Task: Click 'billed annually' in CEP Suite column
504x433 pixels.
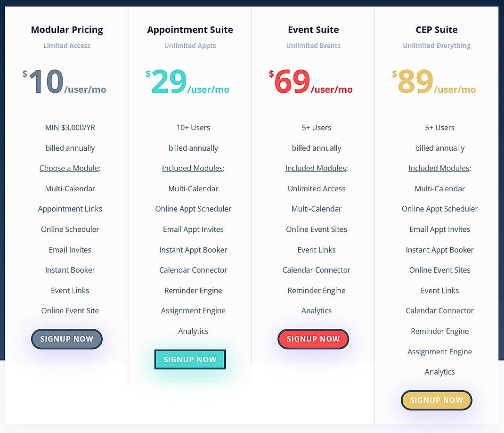Action: (x=440, y=148)
